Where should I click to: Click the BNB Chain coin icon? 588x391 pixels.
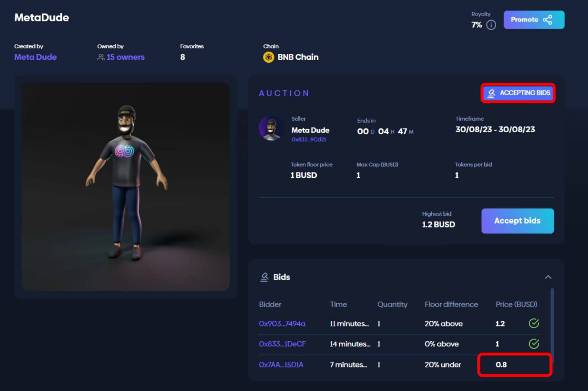(268, 57)
